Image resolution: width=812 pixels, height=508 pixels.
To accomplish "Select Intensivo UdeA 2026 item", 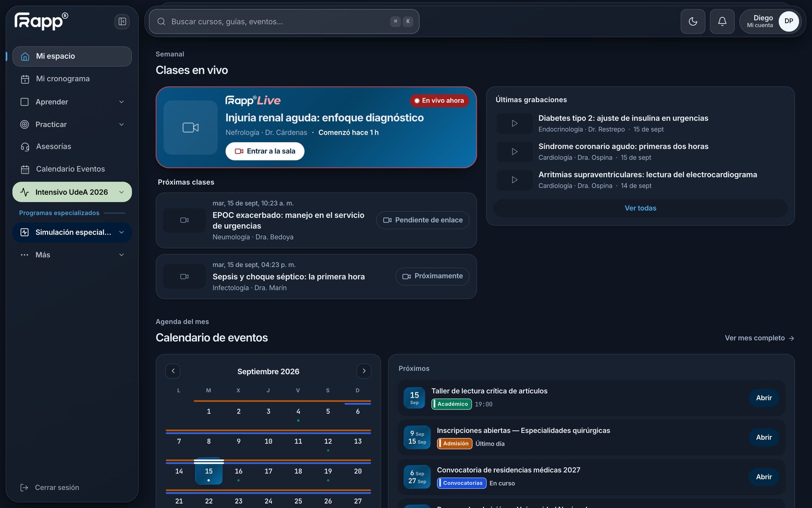I will pyautogui.click(x=72, y=192).
